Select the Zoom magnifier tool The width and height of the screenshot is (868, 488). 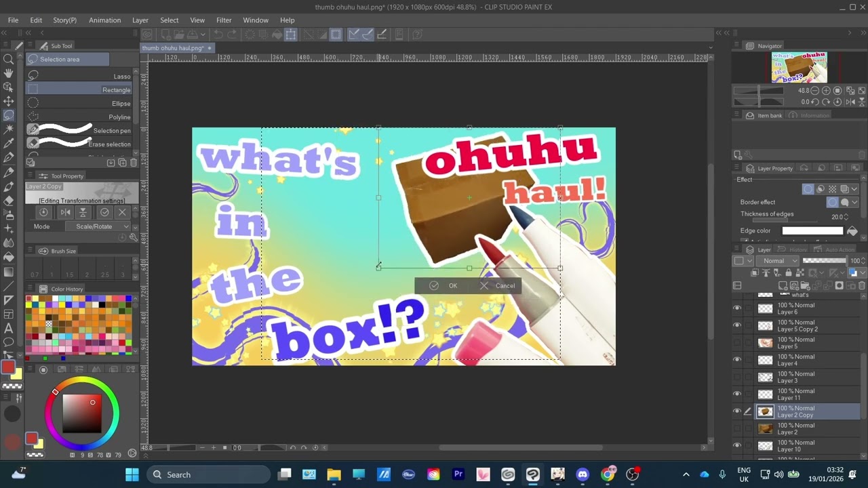point(9,59)
